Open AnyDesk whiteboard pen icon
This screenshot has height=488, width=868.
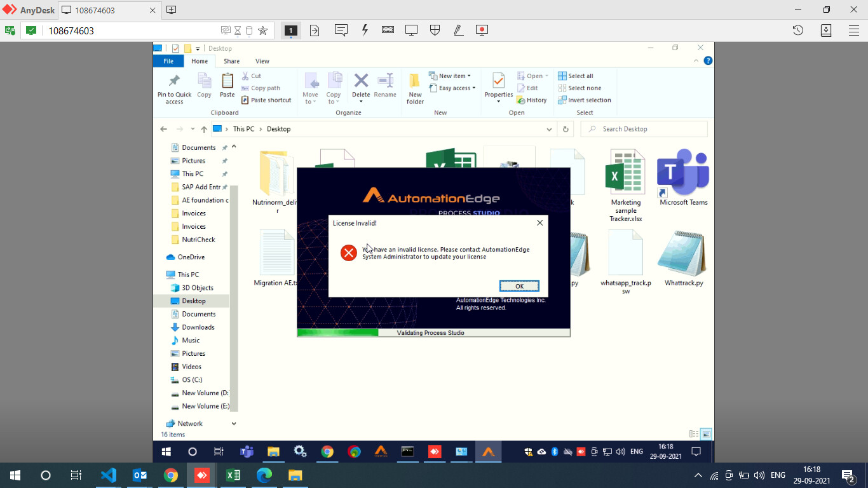coord(458,30)
